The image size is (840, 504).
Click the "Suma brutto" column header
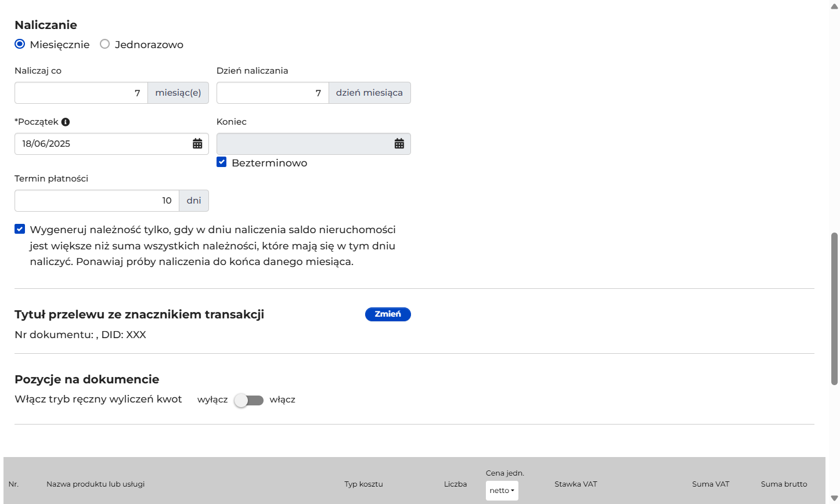784,484
